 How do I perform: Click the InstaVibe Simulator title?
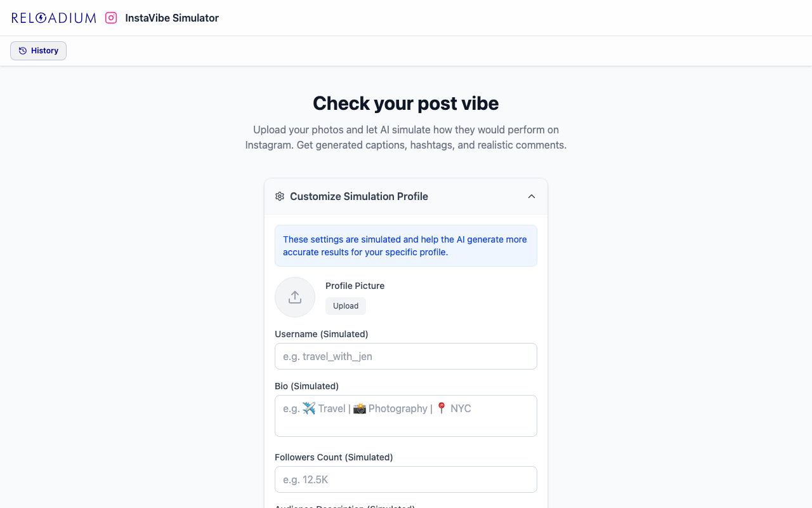[172, 18]
